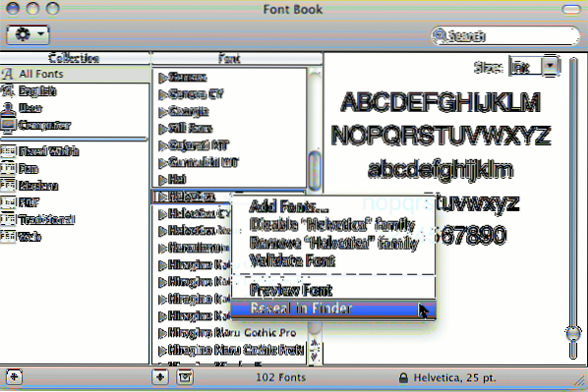
Task: Click the lock icon beside Helvetica, 25 pt.
Action: (x=403, y=378)
